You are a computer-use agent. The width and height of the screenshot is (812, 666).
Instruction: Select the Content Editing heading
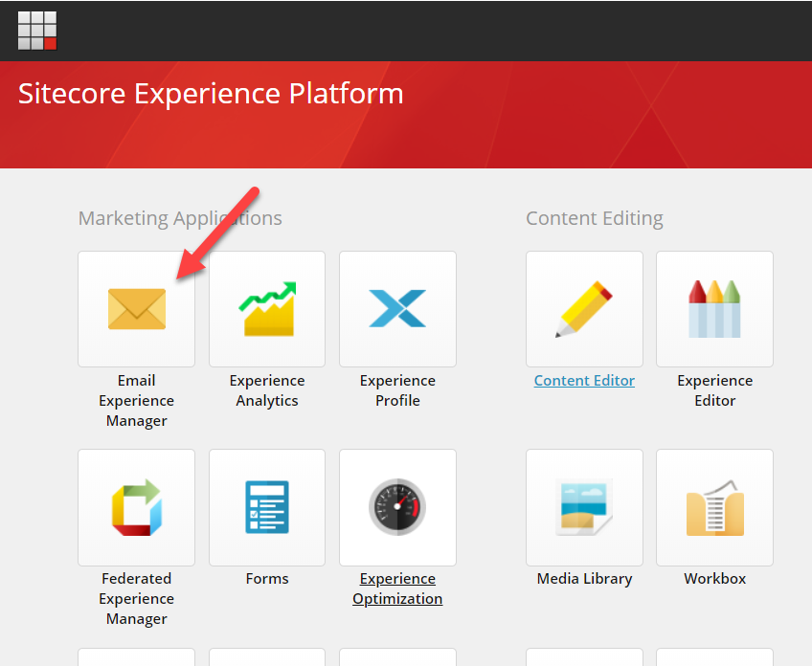(x=595, y=218)
